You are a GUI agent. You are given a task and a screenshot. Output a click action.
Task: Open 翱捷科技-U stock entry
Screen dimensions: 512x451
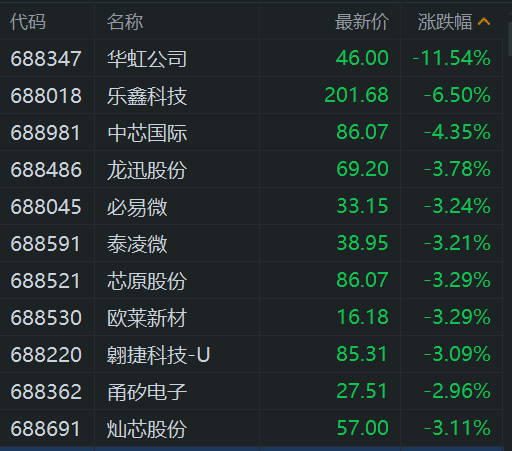click(x=159, y=355)
